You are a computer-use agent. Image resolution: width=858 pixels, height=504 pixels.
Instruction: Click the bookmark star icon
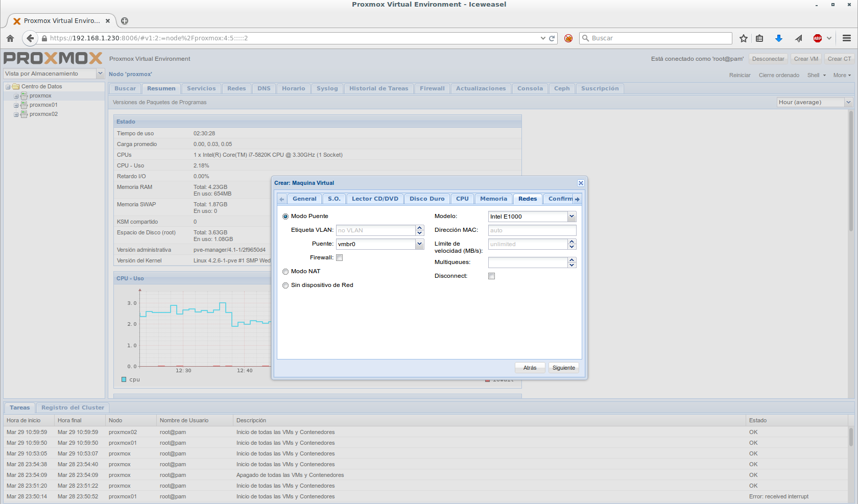(744, 38)
